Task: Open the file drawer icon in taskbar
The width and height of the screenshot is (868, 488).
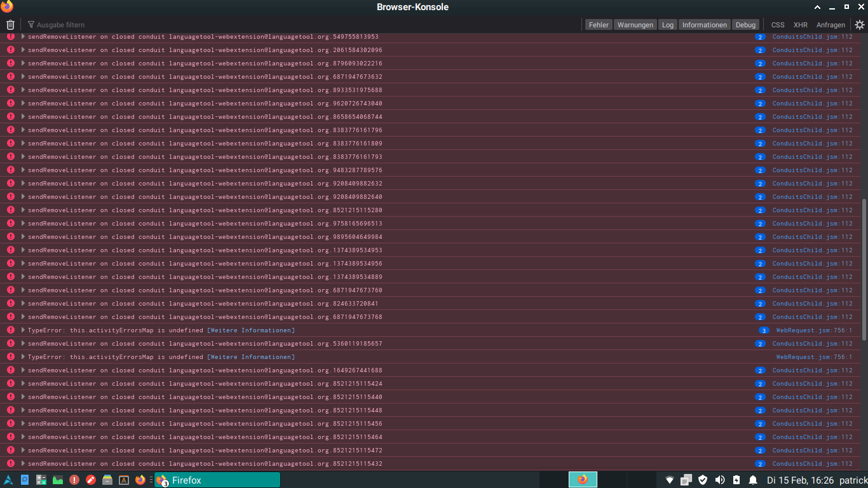Action: [107, 480]
